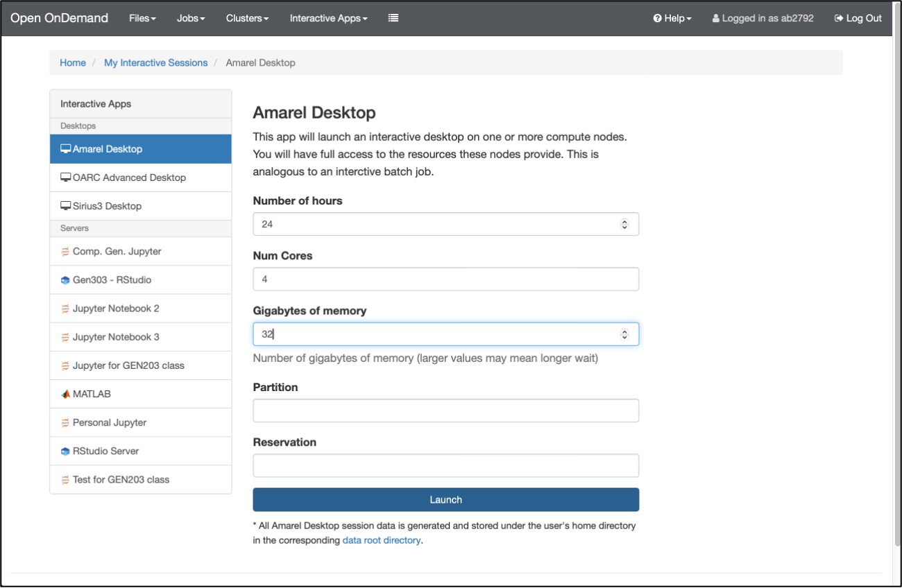Image resolution: width=902 pixels, height=588 pixels.
Task: Select Jupyter Notebook 3 in sidebar
Action: pyautogui.click(x=116, y=337)
